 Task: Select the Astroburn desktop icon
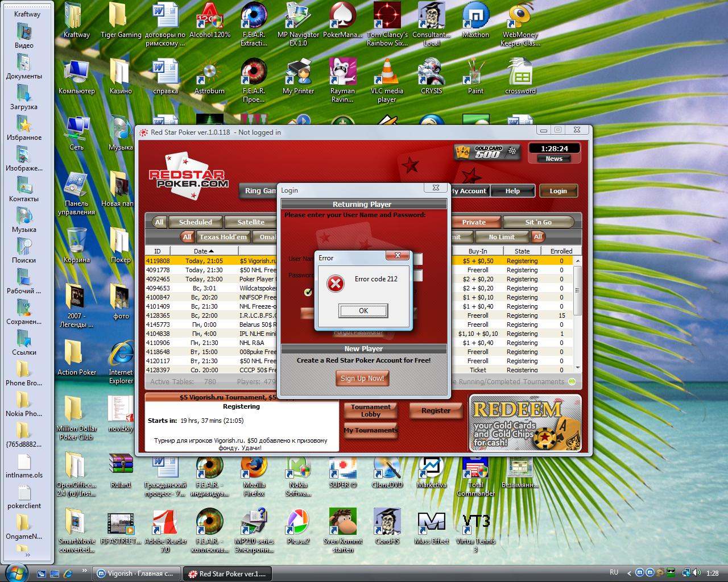tap(210, 77)
